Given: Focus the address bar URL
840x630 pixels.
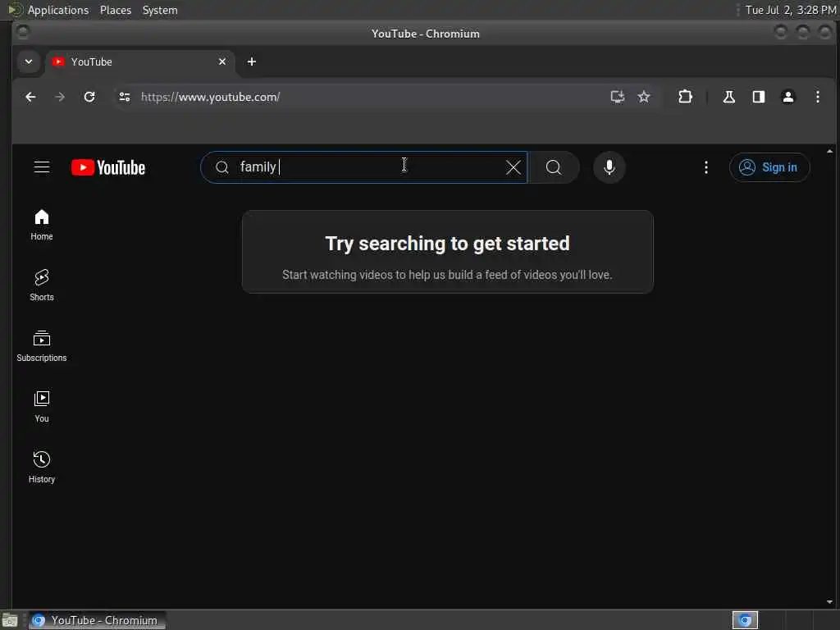Looking at the screenshot, I should [210, 97].
